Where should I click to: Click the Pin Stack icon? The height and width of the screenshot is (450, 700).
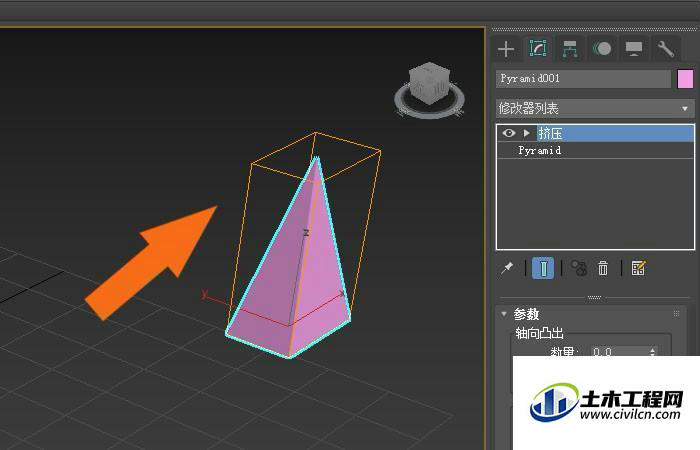pos(507,268)
